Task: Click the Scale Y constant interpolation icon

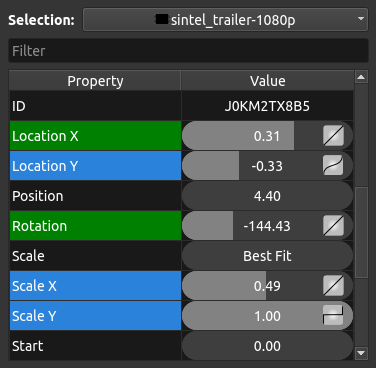Action: coord(333,315)
